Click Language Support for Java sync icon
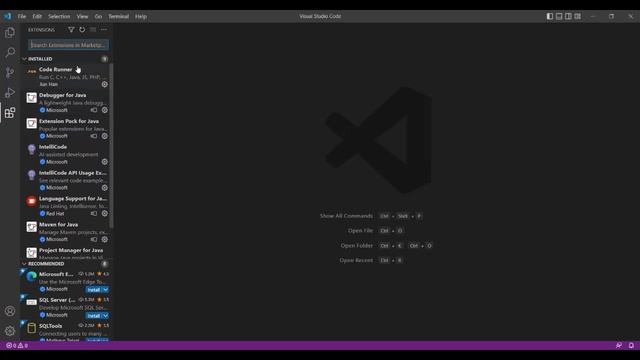This screenshot has width=640, height=360. 94,213
